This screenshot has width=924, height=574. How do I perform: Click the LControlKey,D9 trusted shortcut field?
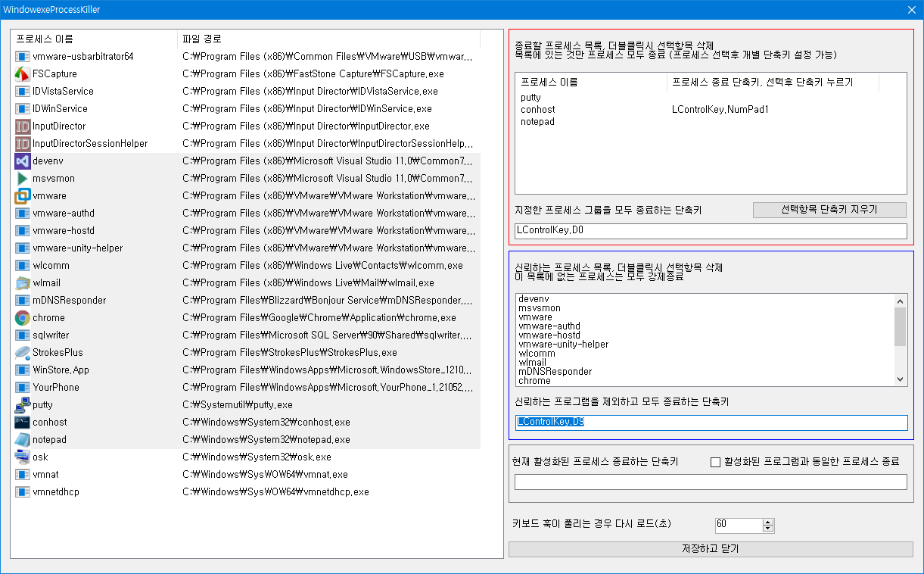pyautogui.click(x=711, y=423)
